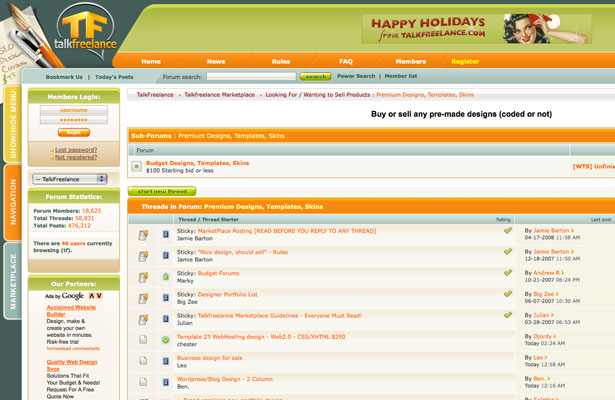Open the Member list link

(401, 76)
